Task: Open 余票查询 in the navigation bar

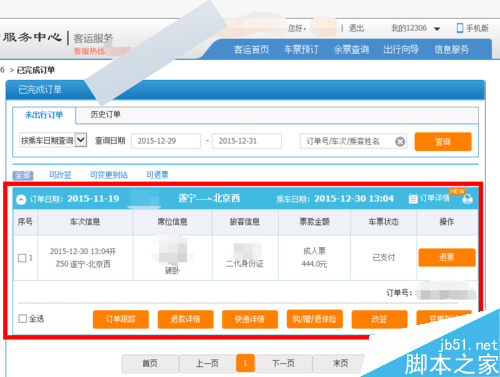Action: coord(351,50)
